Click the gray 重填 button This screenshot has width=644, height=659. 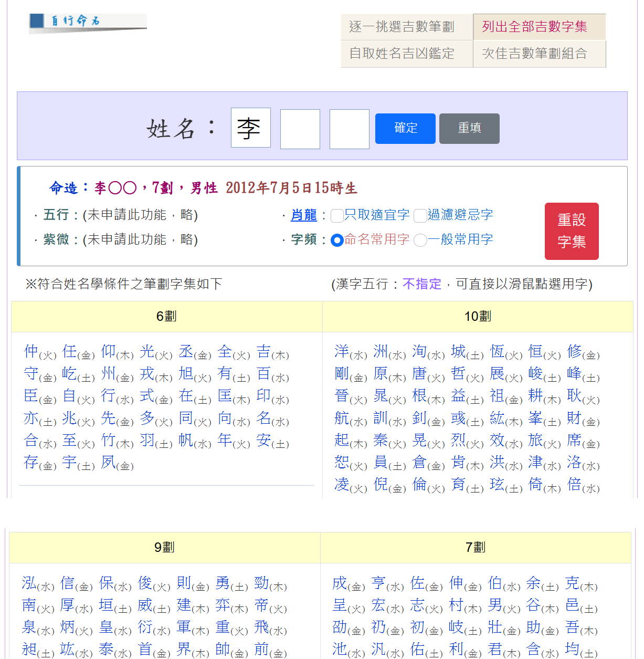tap(469, 128)
